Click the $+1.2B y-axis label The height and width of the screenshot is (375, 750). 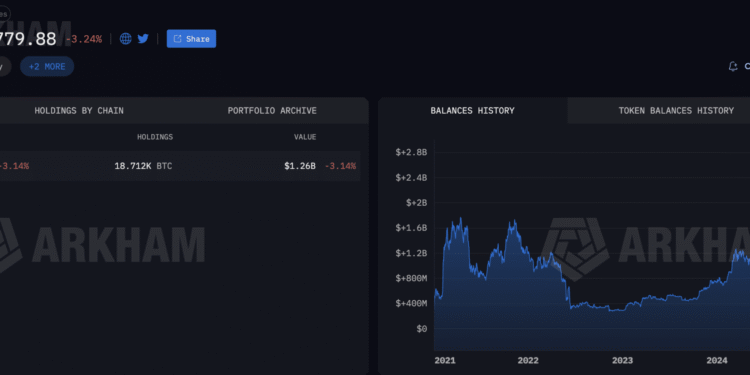coord(411,253)
